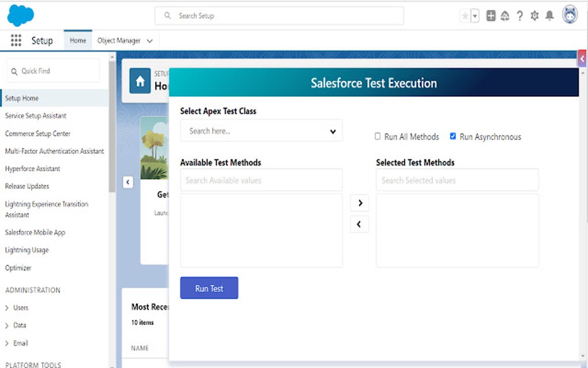Open Multi-Factor Authentication Assistant link
The width and height of the screenshot is (588, 368).
click(55, 151)
